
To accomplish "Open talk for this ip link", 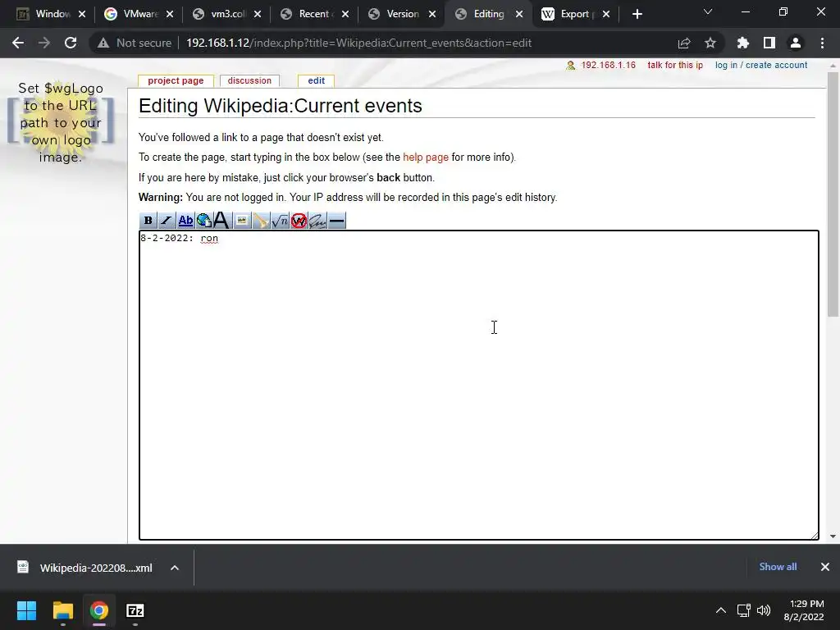I will click(x=675, y=65).
